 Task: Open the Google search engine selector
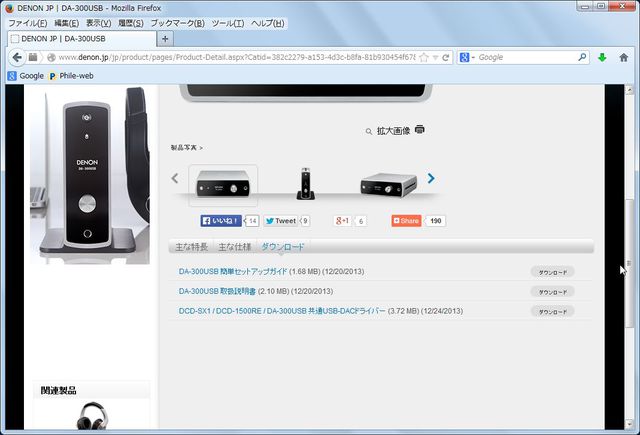(467, 58)
